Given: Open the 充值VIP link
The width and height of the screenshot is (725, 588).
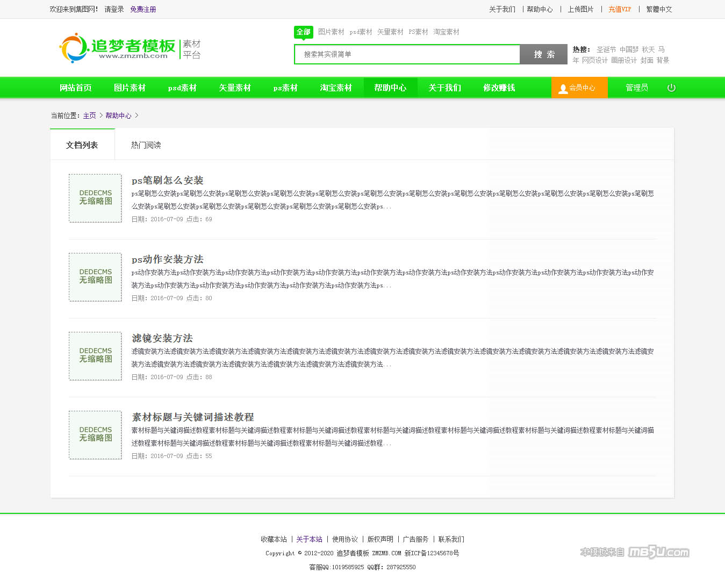Looking at the screenshot, I should (x=620, y=9).
